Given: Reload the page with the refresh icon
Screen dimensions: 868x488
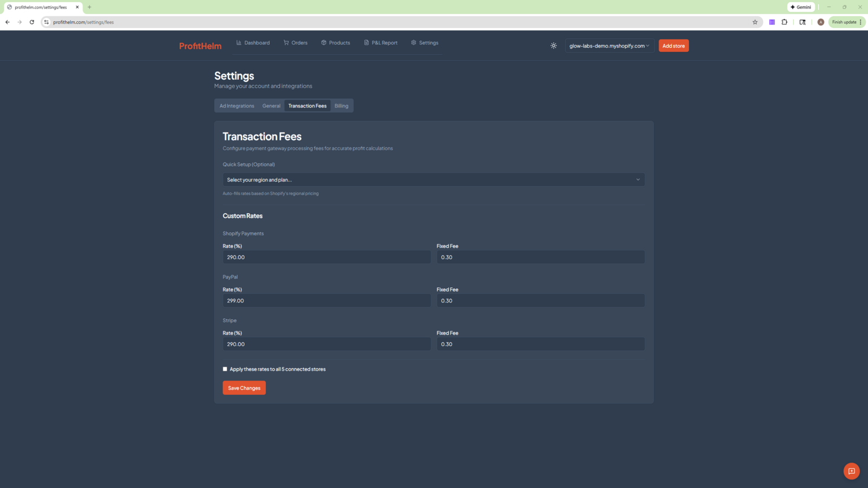Looking at the screenshot, I should (32, 22).
